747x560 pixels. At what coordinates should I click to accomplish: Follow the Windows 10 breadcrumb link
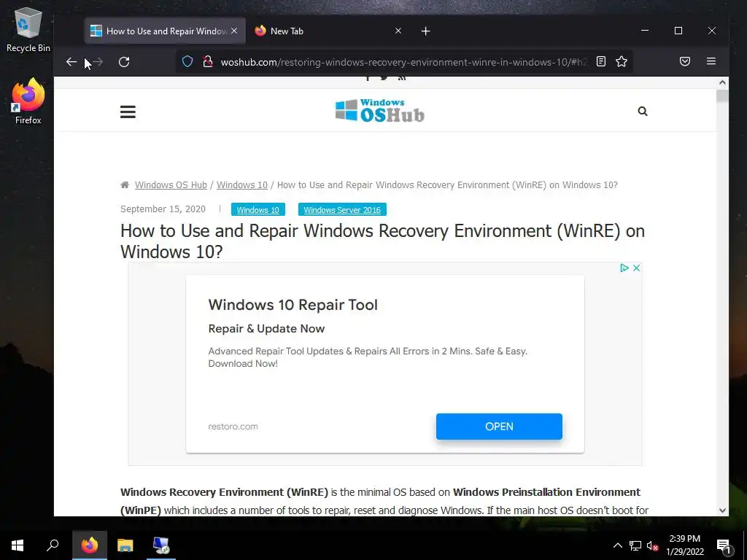point(242,184)
